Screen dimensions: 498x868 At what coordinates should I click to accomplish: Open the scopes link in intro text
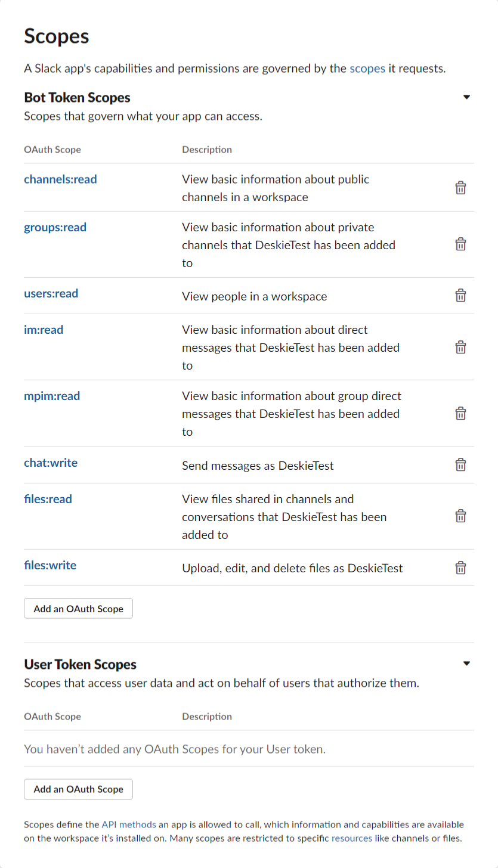367,69
